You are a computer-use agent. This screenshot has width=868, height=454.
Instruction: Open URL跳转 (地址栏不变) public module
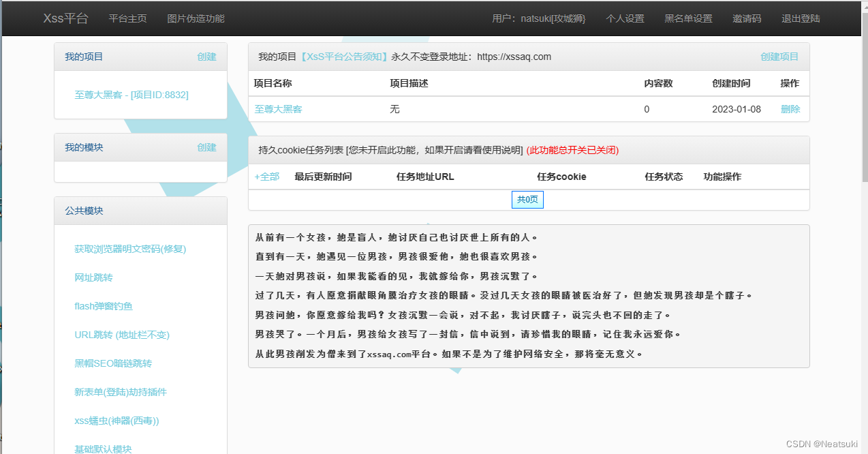(122, 335)
